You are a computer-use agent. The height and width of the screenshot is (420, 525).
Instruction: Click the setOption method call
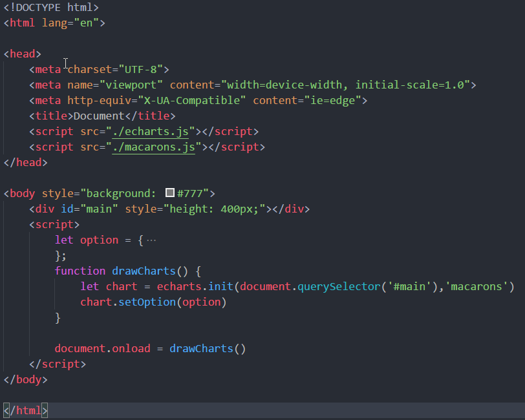tap(147, 302)
